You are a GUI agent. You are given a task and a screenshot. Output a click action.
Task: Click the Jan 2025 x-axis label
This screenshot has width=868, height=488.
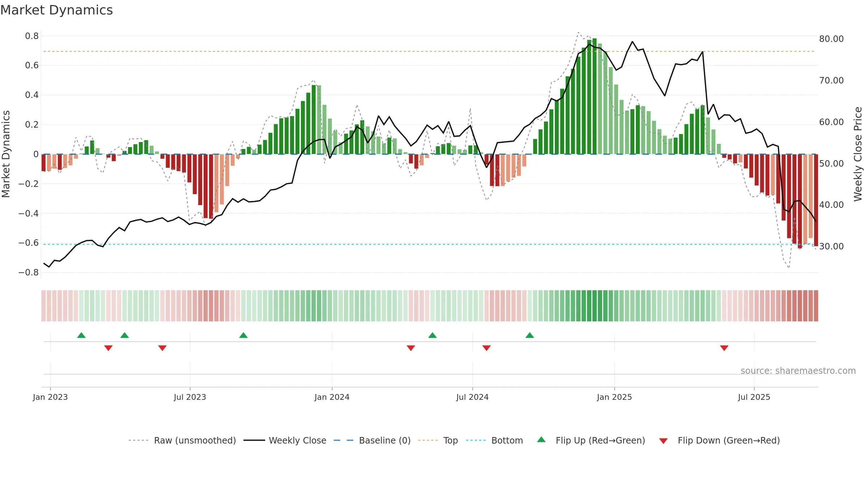614,397
